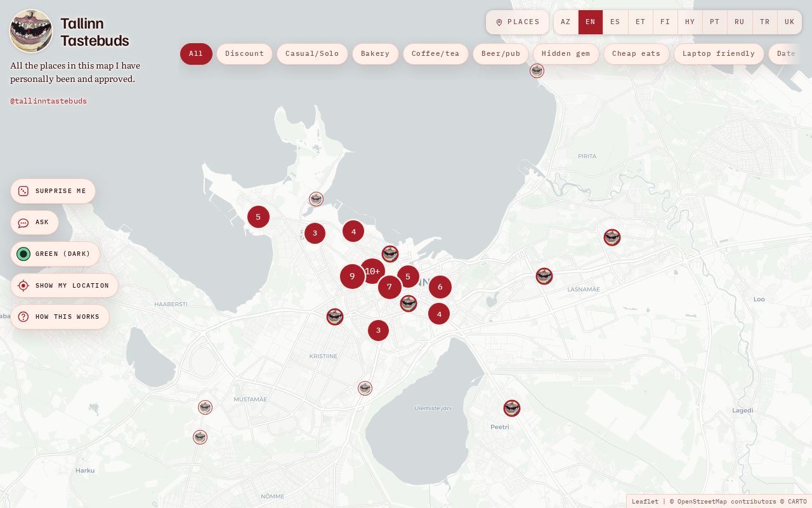Toggle the Beer/pub filter
Image resolution: width=812 pixels, height=508 pixels.
(501, 54)
